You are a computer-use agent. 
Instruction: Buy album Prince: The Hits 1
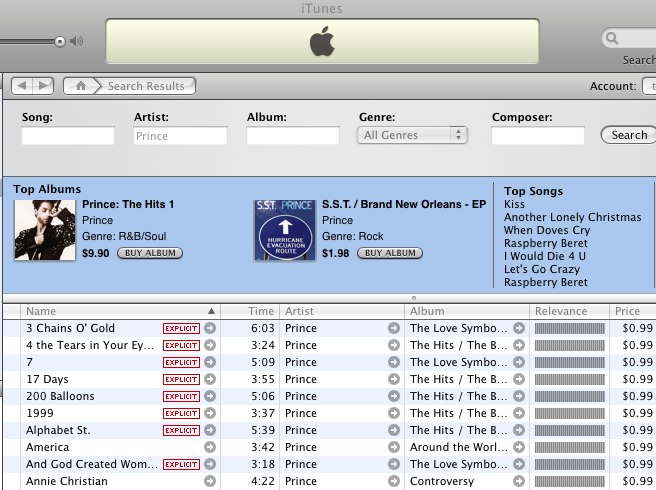[150, 253]
